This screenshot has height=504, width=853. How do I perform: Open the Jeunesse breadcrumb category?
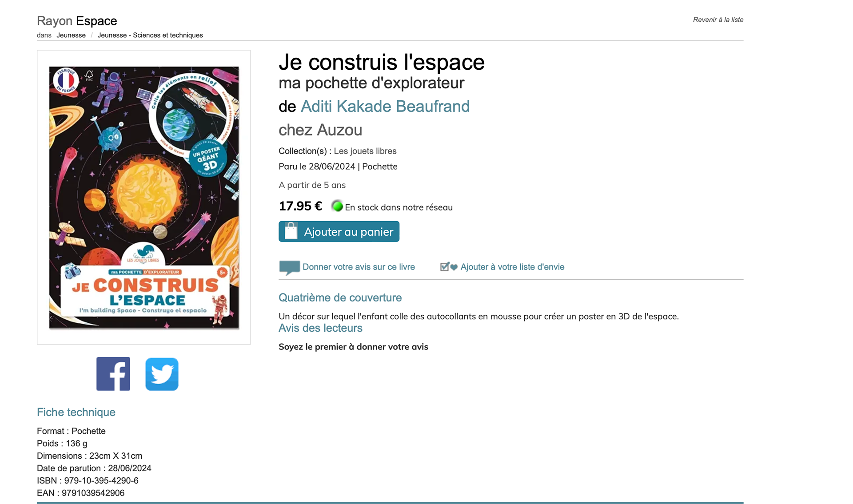click(x=71, y=35)
